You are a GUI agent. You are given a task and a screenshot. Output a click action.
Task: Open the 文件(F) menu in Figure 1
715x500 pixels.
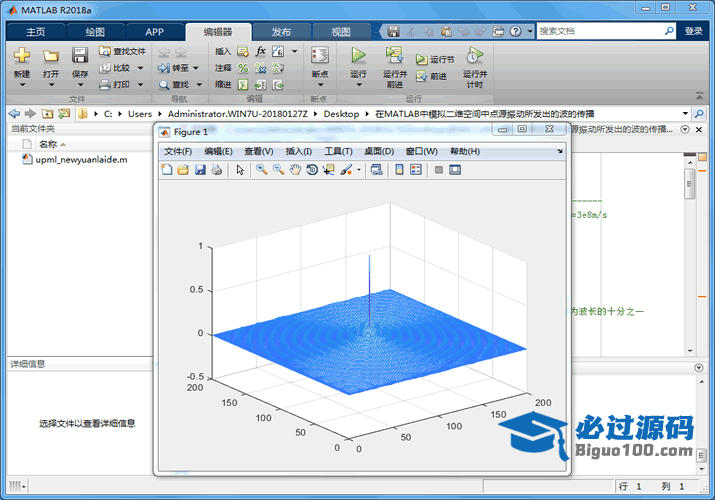pyautogui.click(x=178, y=151)
